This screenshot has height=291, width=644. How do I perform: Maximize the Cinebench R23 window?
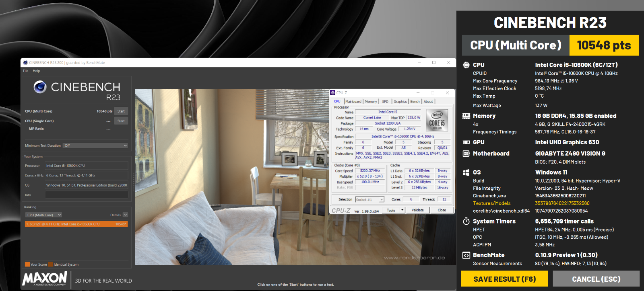(x=434, y=62)
